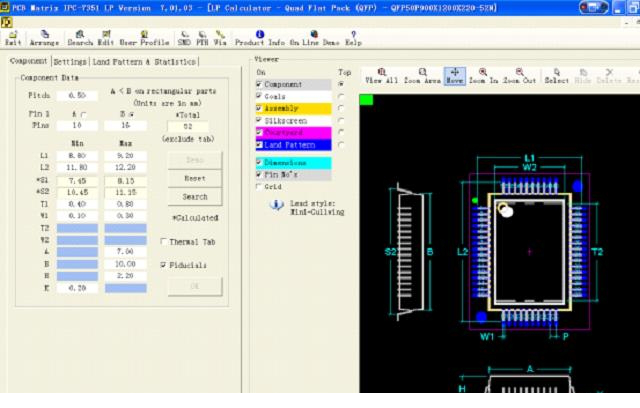The image size is (640, 408).
Task: Toggle the Pin No's checkbox
Action: 259,174
